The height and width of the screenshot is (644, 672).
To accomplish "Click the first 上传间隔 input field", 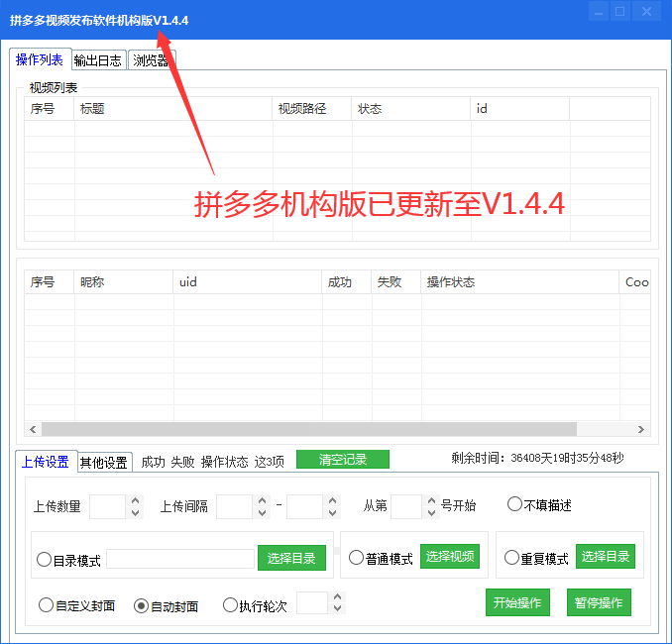I will coord(235,506).
